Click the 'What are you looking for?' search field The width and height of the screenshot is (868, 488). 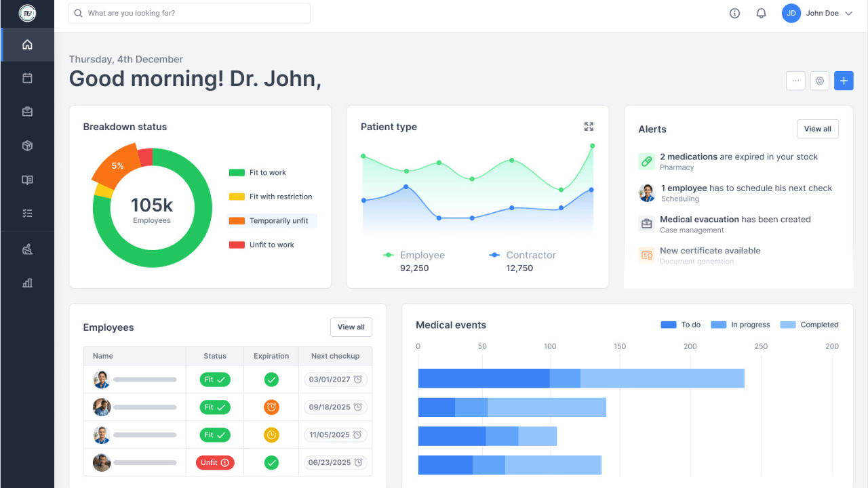click(189, 13)
